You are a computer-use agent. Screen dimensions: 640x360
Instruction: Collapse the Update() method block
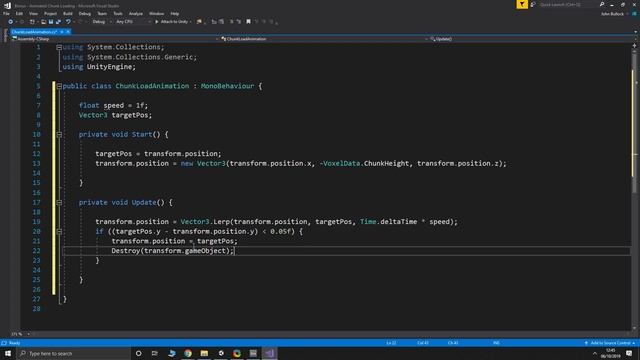pos(59,202)
